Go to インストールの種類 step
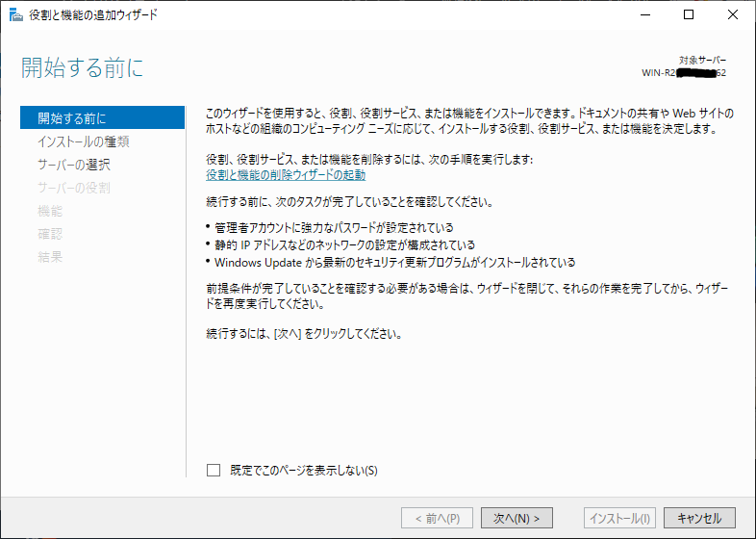Screen dimensions: 756x539 (x=84, y=141)
